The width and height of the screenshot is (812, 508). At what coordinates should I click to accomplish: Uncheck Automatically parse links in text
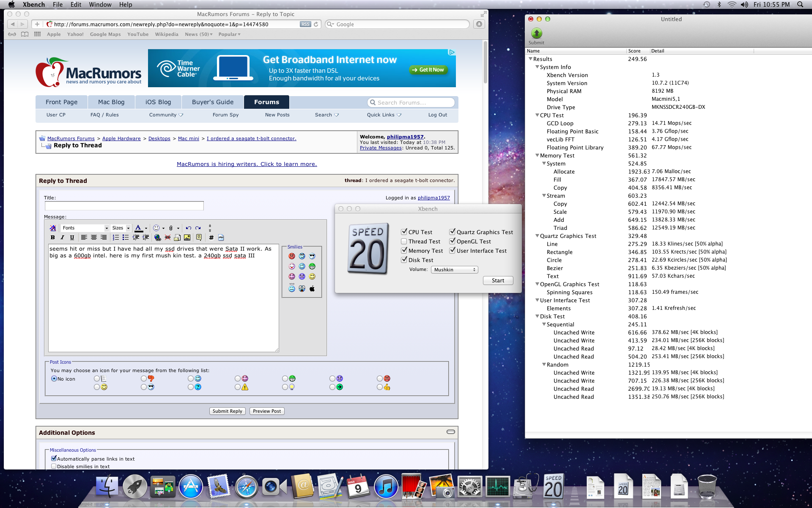coord(54,458)
